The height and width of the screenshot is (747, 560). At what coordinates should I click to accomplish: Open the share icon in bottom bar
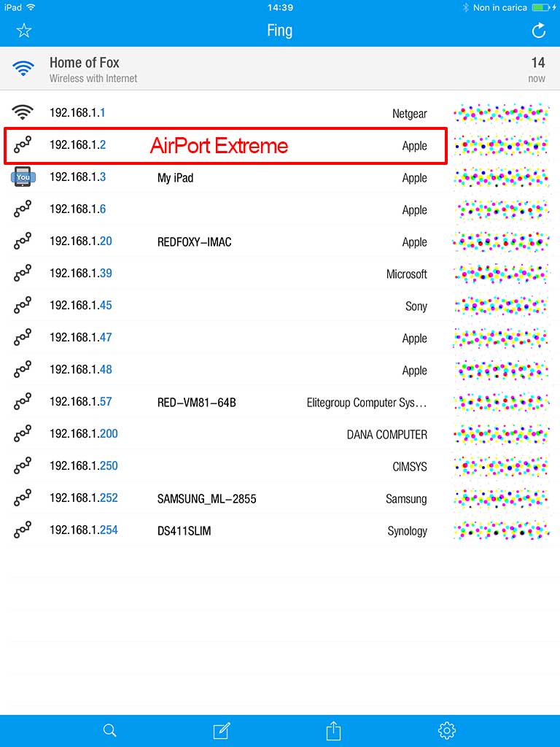pos(333,730)
